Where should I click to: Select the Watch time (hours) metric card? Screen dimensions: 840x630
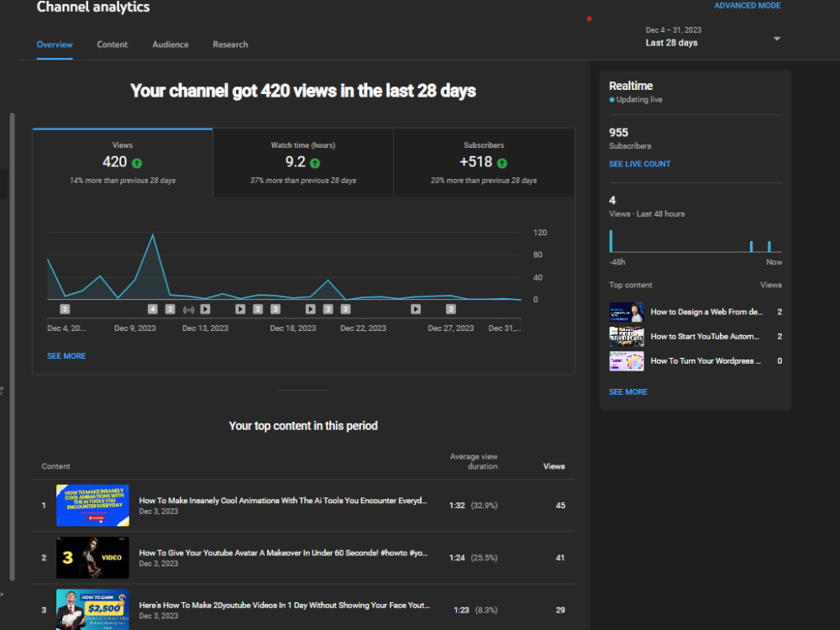[302, 163]
